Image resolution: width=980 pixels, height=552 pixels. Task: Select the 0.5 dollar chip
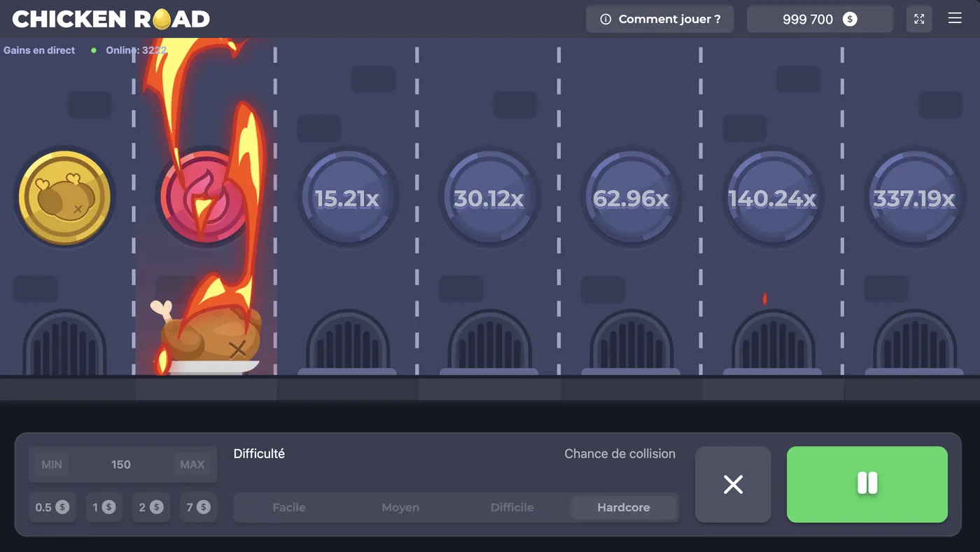click(52, 507)
